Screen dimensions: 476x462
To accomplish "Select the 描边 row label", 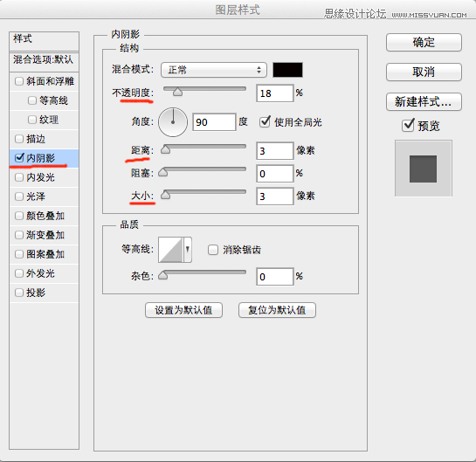I will (x=36, y=139).
